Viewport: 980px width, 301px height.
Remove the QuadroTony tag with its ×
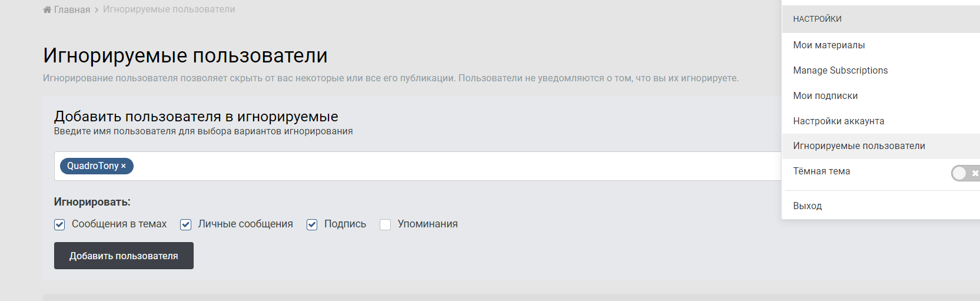click(124, 166)
